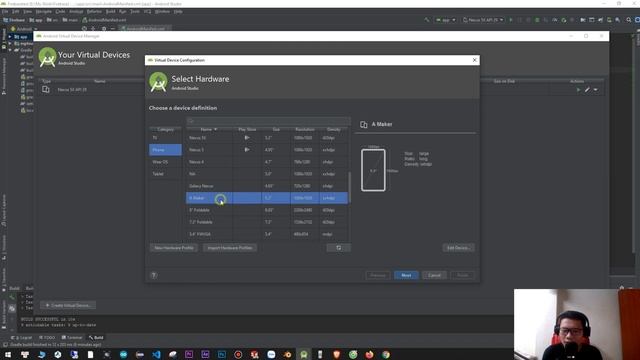Click the device definition search field

point(268,121)
